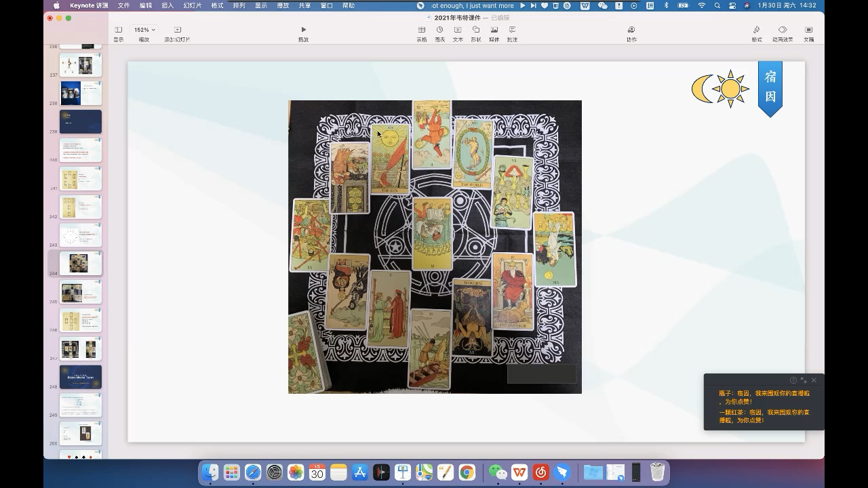Open the 动画效果 animate inspector
This screenshot has height=488, width=868.
(x=783, y=34)
